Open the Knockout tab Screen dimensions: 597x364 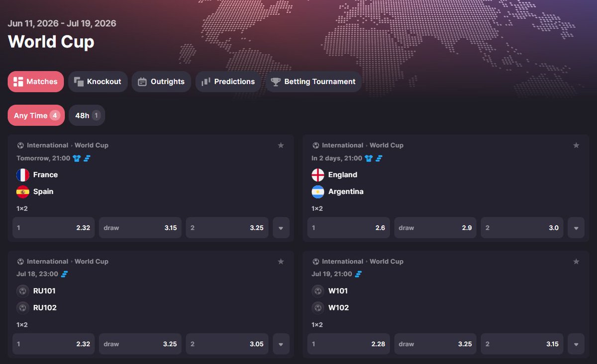tap(98, 82)
